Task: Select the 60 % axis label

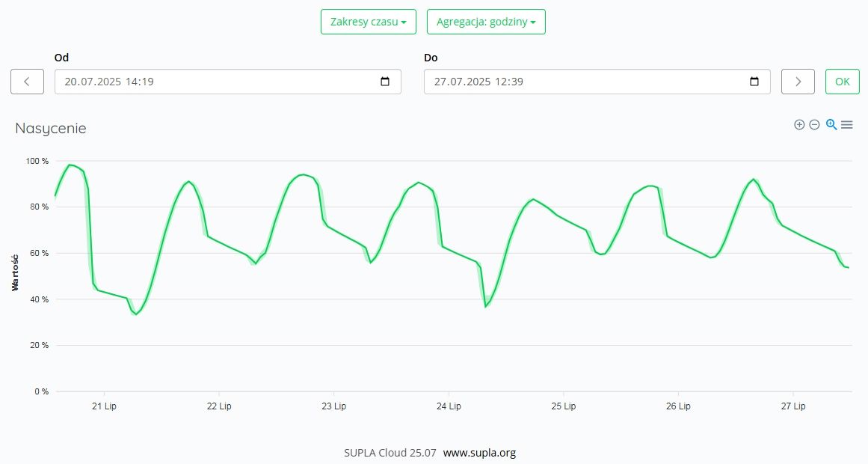Action: coord(40,253)
